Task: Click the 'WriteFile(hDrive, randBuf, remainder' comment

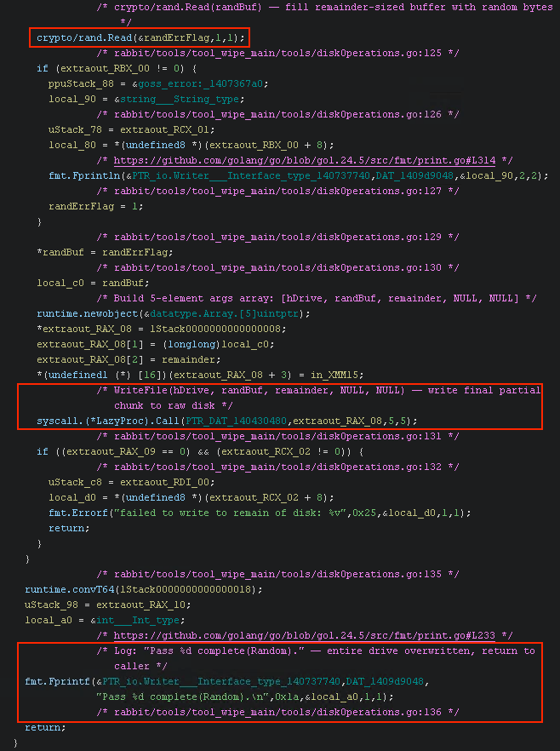Action: pos(319,398)
